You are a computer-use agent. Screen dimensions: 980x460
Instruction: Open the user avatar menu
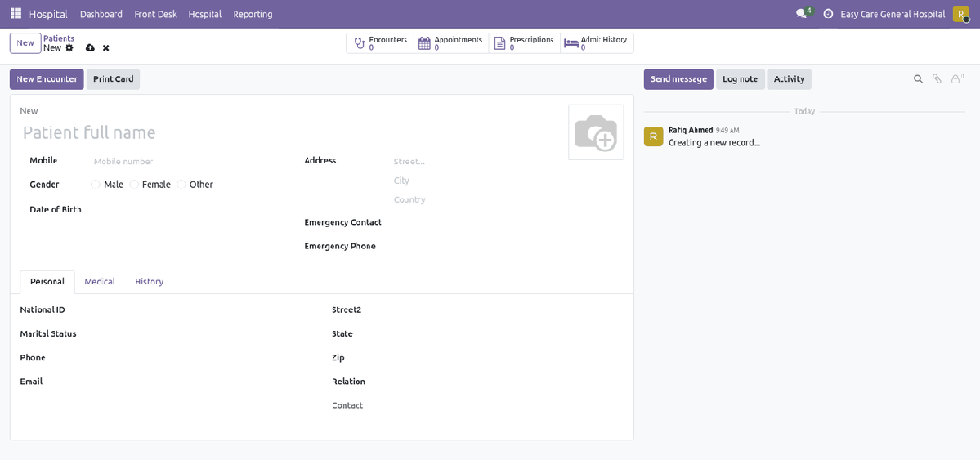[961, 14]
